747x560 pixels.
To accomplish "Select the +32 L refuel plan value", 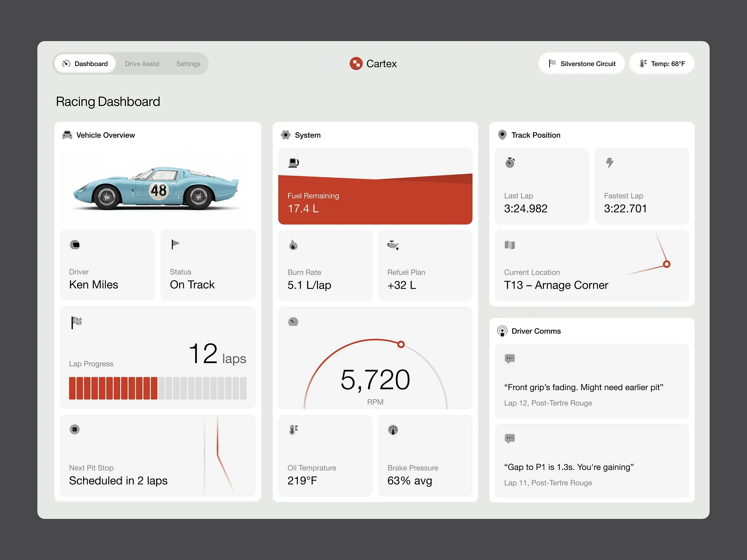I will [402, 285].
